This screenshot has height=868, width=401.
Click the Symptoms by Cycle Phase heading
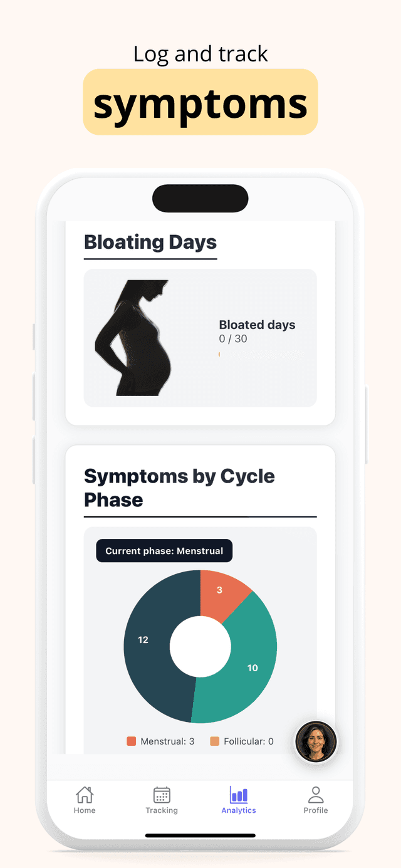pyautogui.click(x=179, y=488)
